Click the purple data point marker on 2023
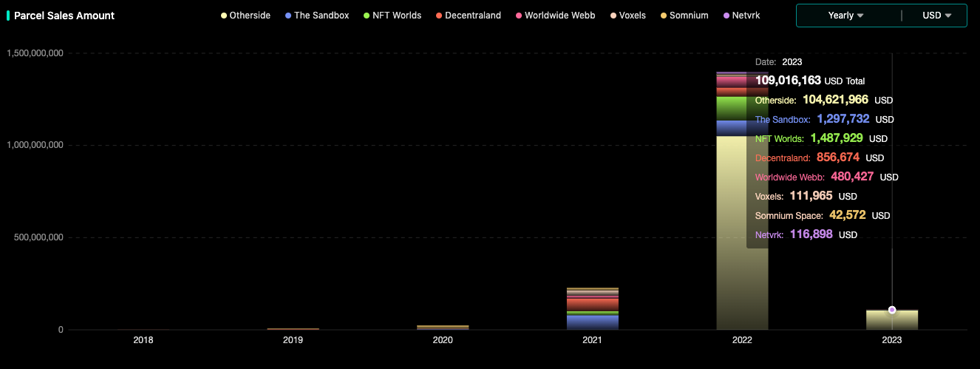 tap(892, 310)
